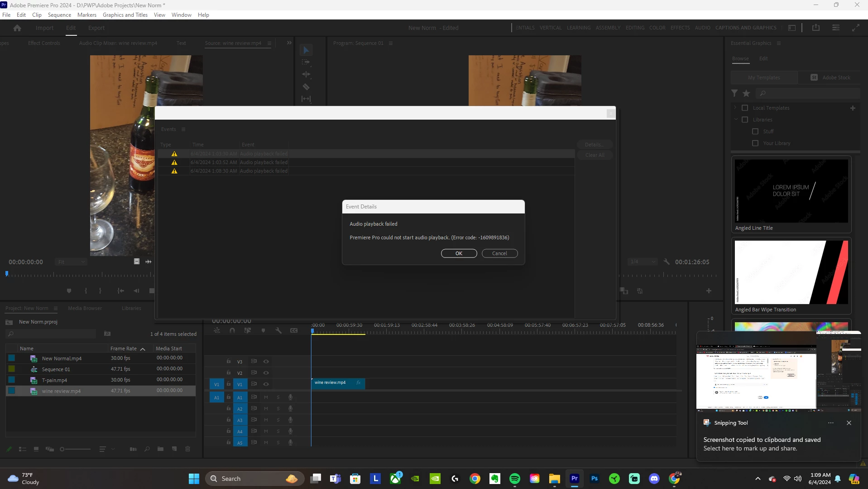This screenshot has height=489, width=868.
Task: Add marker in Source monitor
Action: click(69, 291)
